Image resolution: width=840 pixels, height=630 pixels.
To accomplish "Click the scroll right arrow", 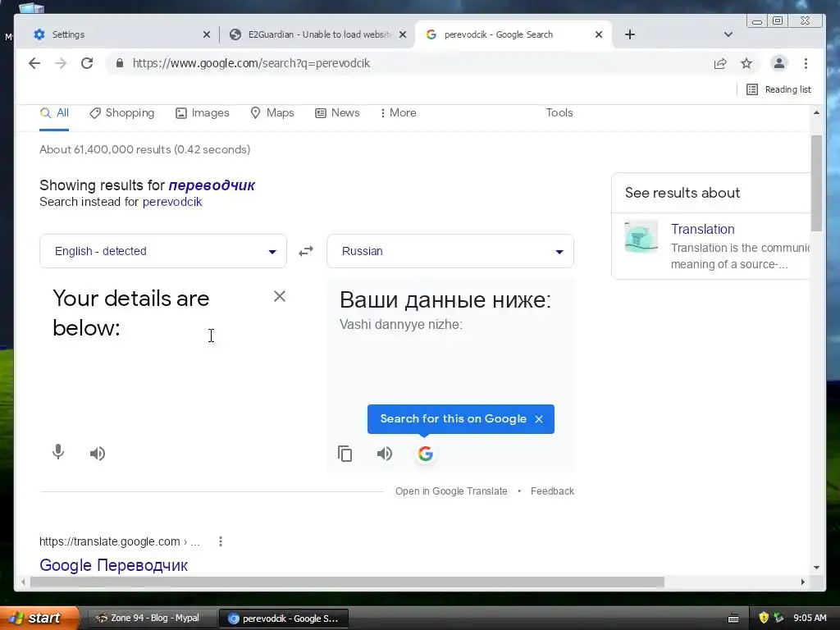I will point(802,582).
